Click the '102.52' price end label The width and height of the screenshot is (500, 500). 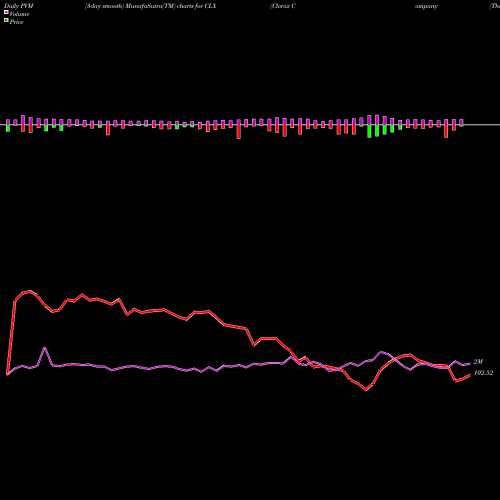tap(483, 373)
